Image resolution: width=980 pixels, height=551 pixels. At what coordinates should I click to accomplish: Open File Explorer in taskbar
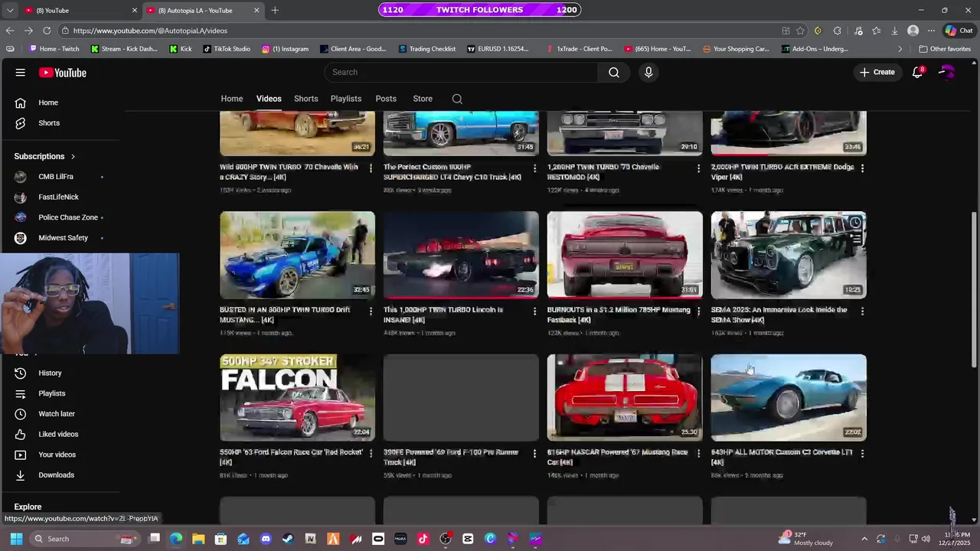[198, 539]
